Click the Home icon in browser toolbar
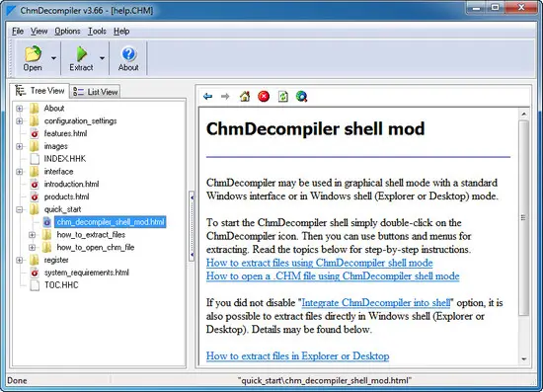 [245, 96]
